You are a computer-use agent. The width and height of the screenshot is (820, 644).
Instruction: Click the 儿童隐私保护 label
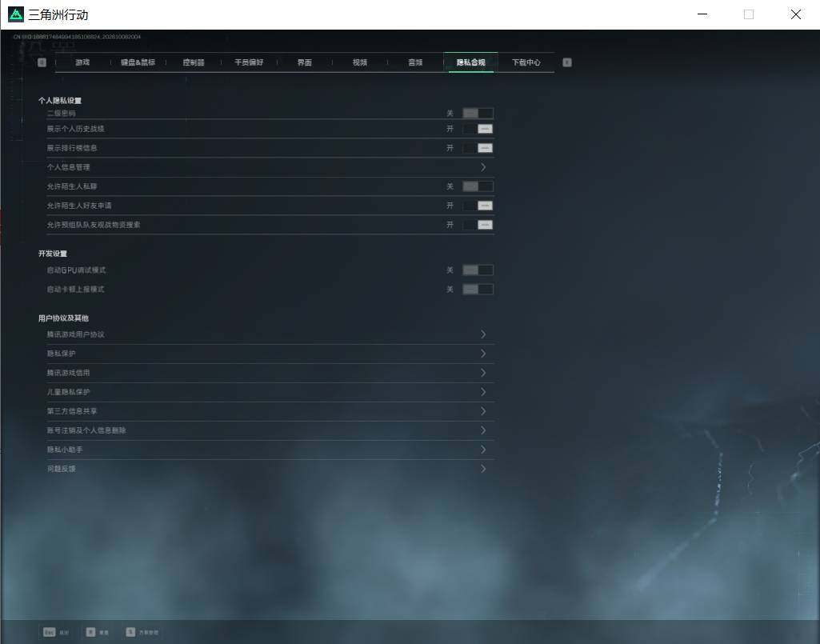(69, 392)
